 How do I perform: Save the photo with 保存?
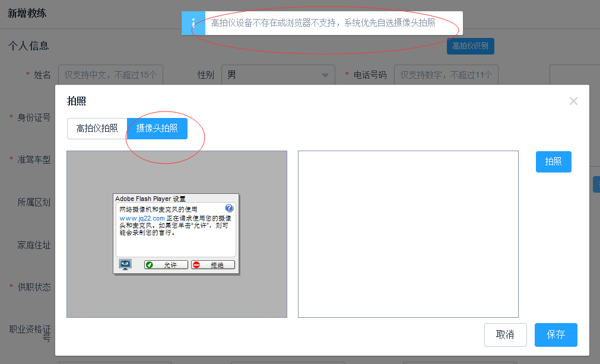tap(555, 334)
